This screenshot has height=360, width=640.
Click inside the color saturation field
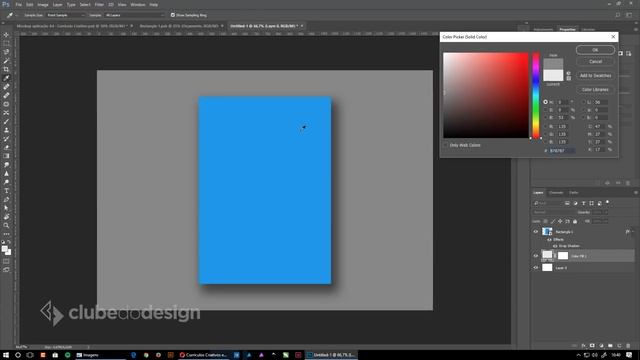click(x=486, y=95)
